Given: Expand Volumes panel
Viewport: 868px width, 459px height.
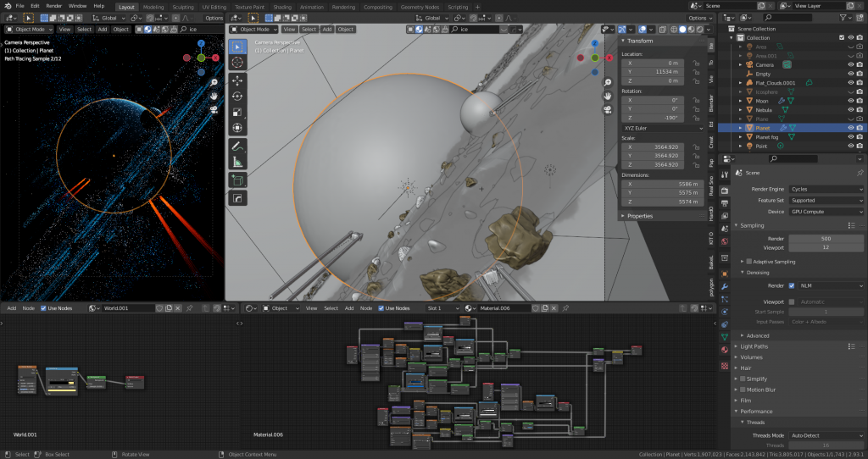Looking at the screenshot, I should (751, 357).
